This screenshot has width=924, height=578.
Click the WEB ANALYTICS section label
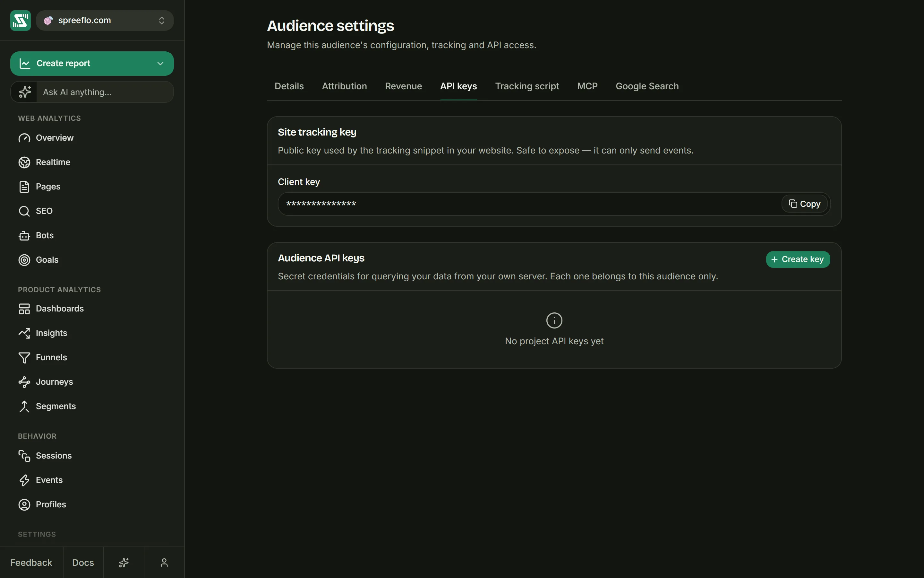click(49, 118)
